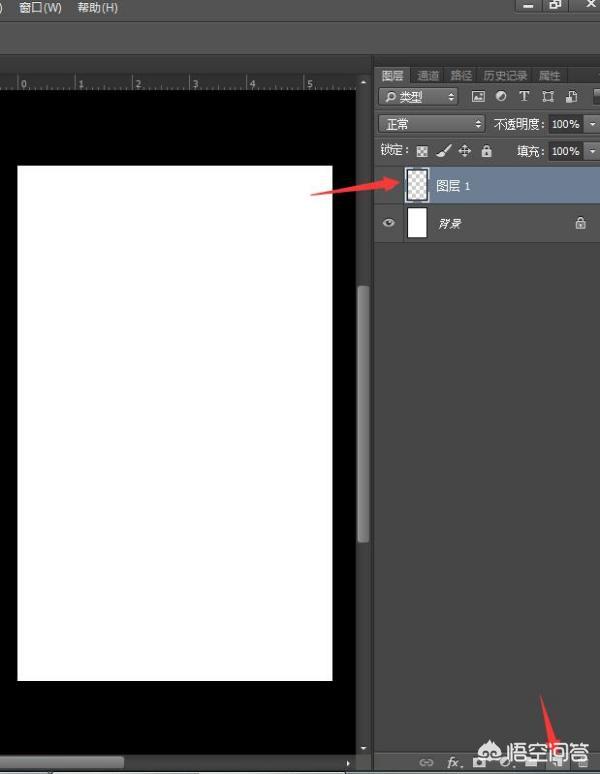Show 图层 1 via its visibility box
The height and width of the screenshot is (774, 600).
tap(389, 186)
